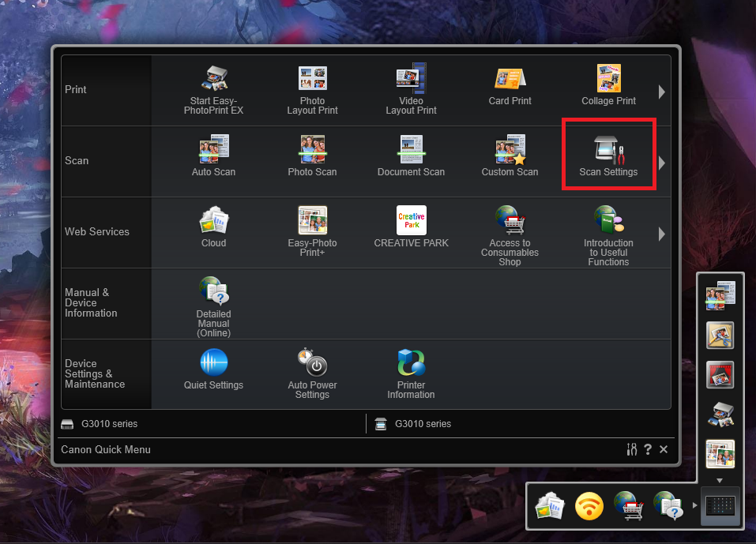Image resolution: width=756 pixels, height=544 pixels.
Task: Click the Device Settings & Maintenance label
Action: [x=95, y=374]
